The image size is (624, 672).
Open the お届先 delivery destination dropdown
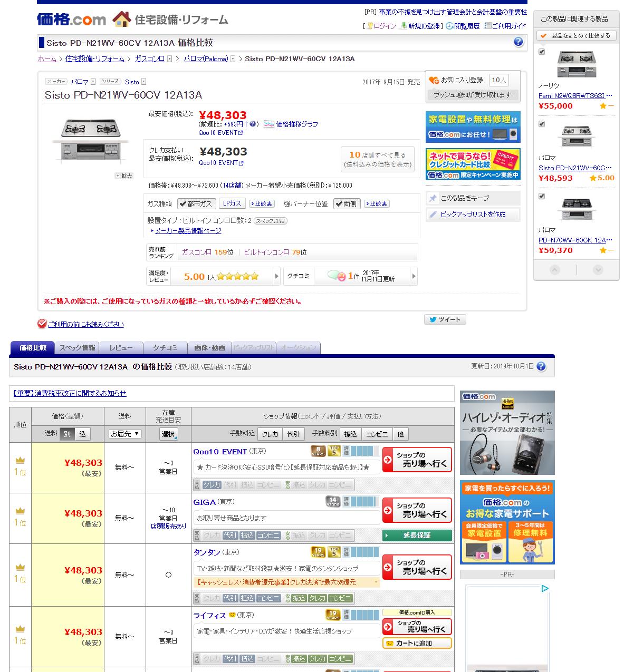pyautogui.click(x=125, y=434)
